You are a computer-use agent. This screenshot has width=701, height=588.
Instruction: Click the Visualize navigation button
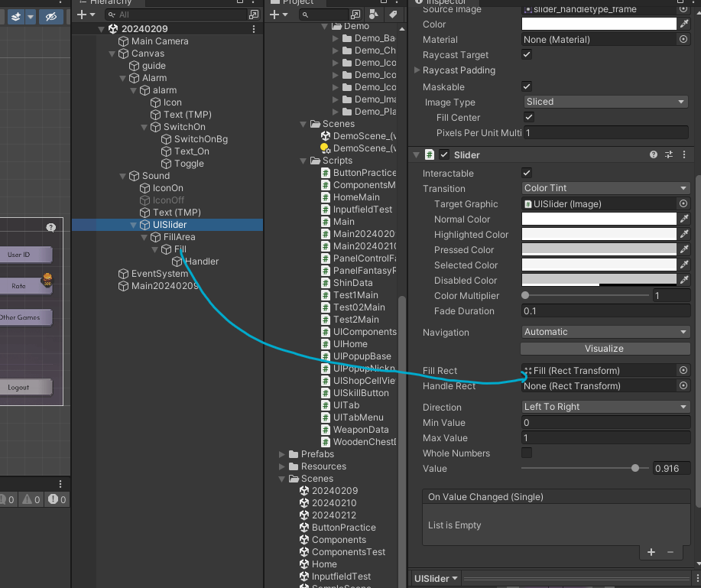[605, 349]
